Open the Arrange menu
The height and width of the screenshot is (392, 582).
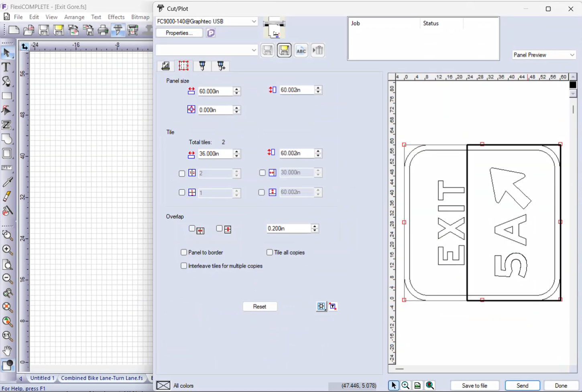[x=74, y=17]
